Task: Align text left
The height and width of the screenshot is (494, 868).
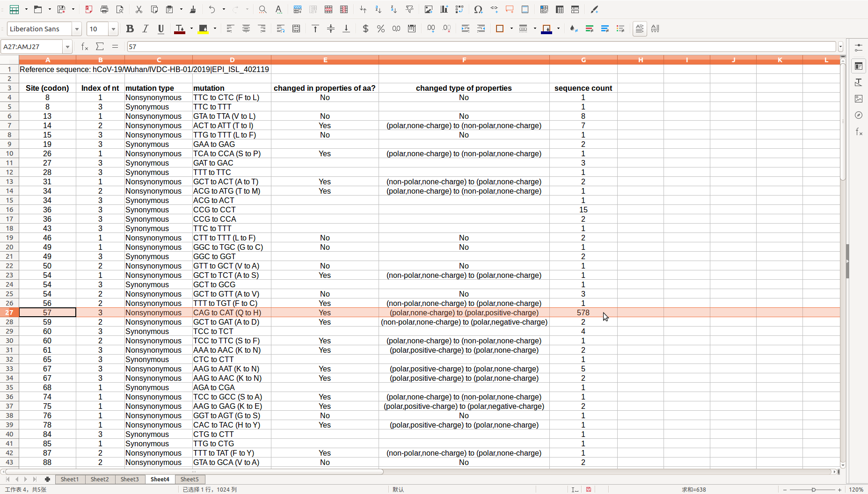Action: 230,29
